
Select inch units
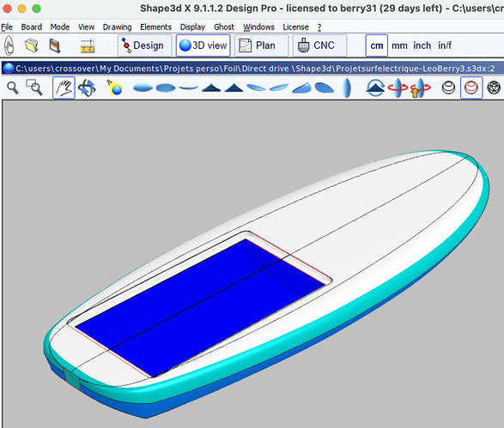tap(422, 45)
